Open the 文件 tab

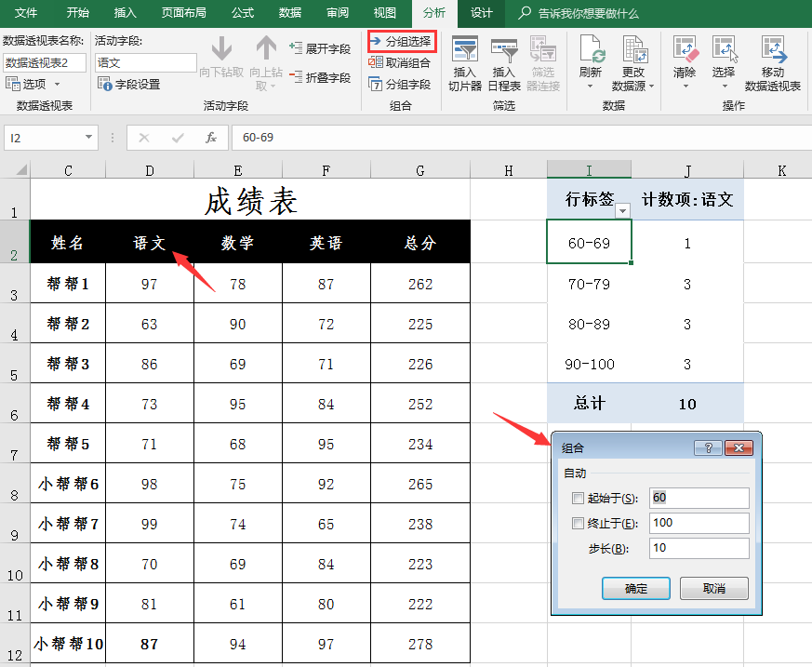(x=26, y=12)
